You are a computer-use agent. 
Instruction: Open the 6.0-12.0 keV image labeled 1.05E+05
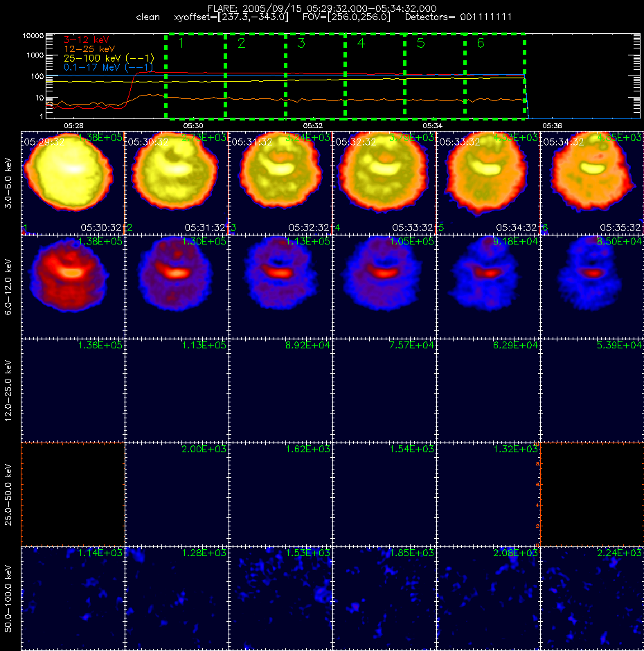384,287
